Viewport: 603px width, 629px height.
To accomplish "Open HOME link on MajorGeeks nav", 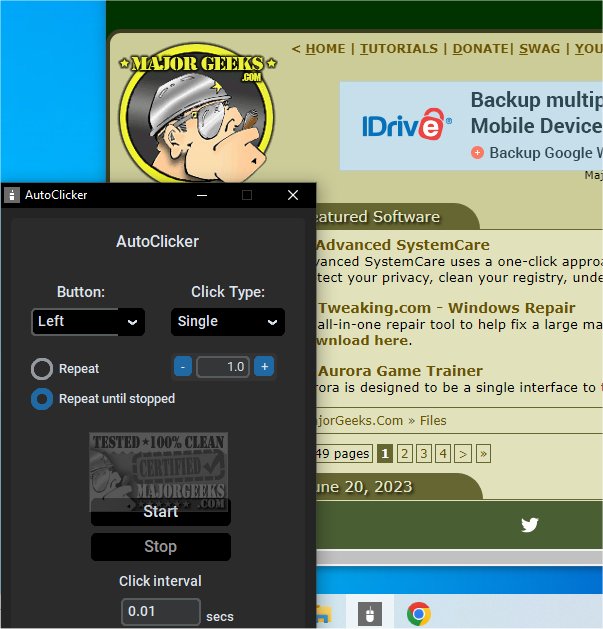I will pyautogui.click(x=325, y=49).
